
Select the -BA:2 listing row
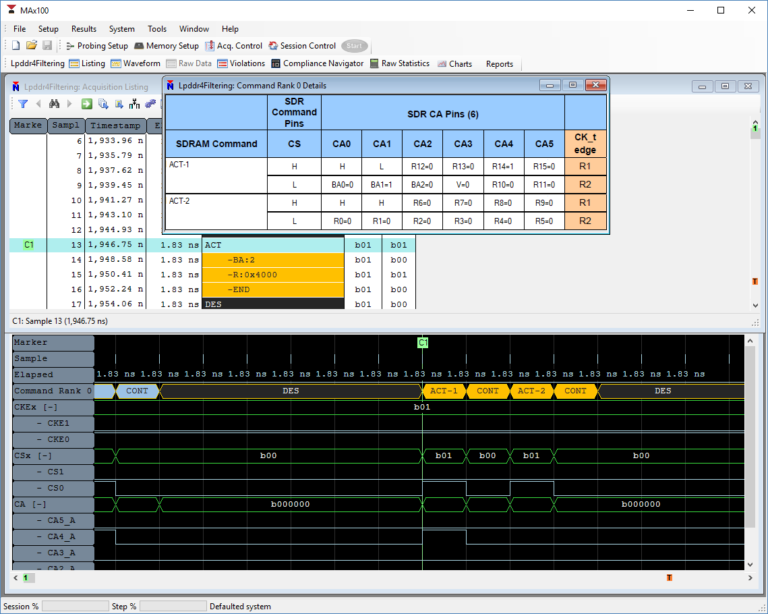pos(273,260)
